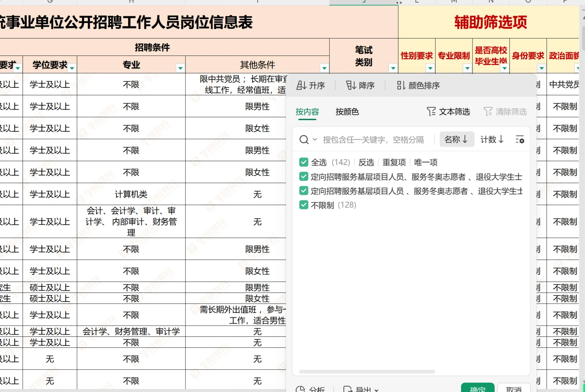Cancel filter with 取消 button
585x392 pixels.
514,388
